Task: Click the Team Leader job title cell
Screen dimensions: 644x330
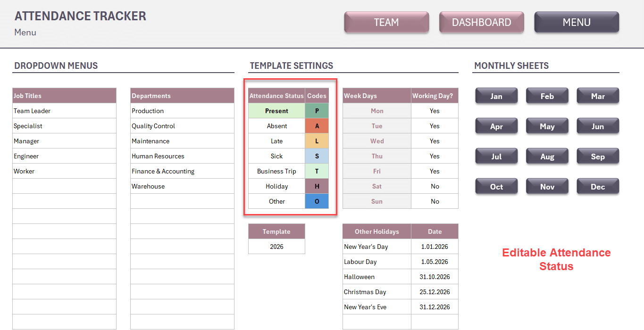Action: pyautogui.click(x=64, y=111)
